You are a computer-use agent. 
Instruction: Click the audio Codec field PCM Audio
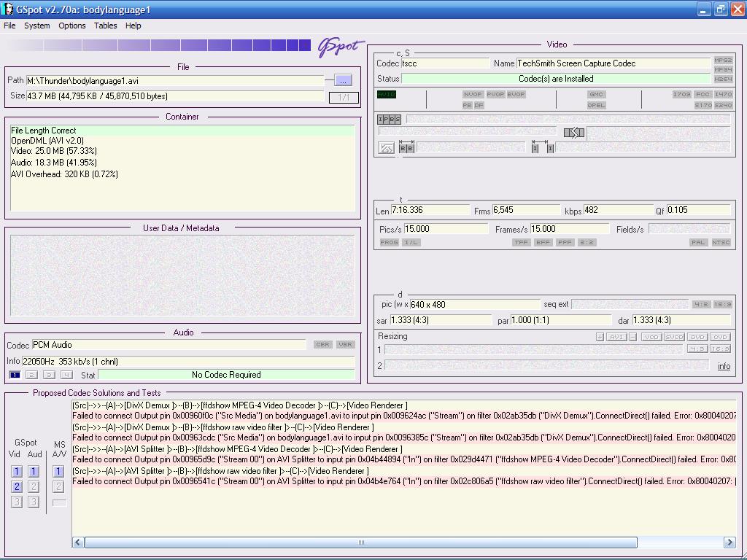coord(169,345)
